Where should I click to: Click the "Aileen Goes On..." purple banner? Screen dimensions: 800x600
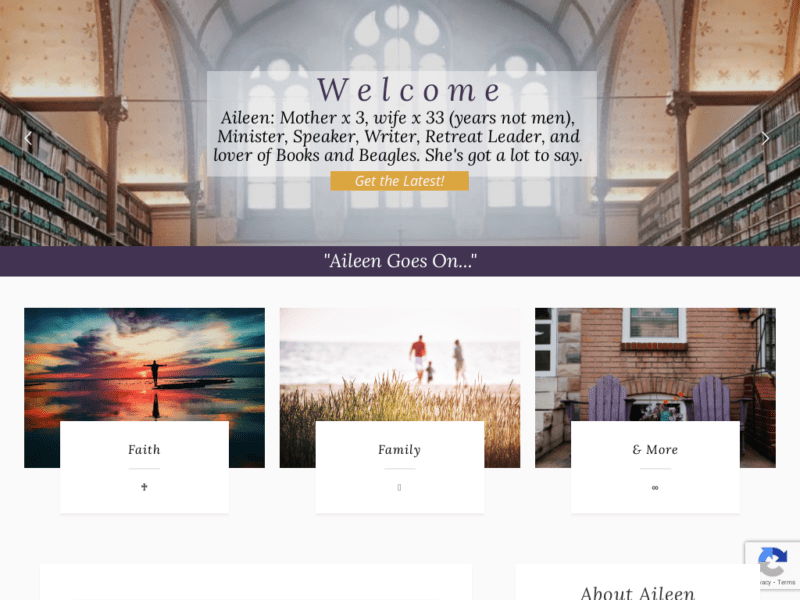pos(400,261)
